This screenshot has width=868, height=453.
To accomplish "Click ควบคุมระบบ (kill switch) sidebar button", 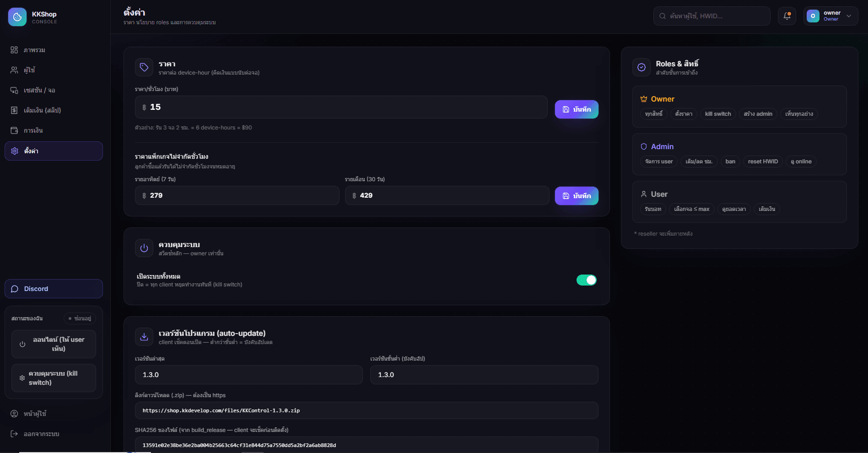I will [x=54, y=378].
